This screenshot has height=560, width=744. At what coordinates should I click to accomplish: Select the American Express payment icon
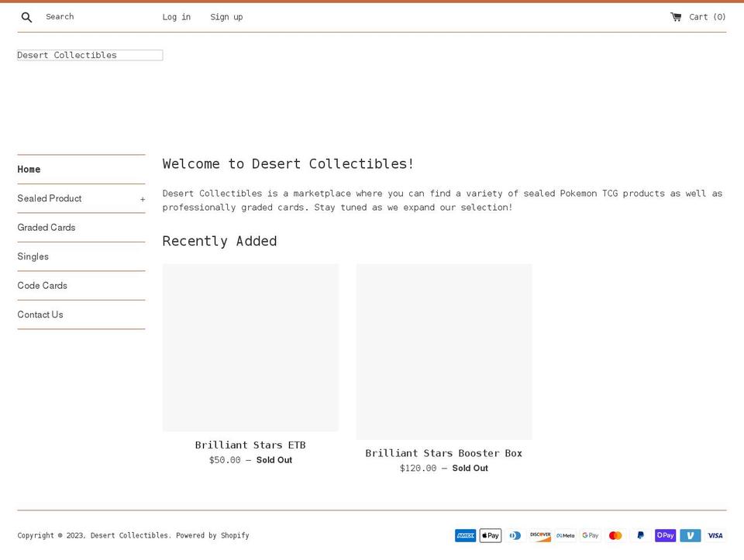(465, 535)
